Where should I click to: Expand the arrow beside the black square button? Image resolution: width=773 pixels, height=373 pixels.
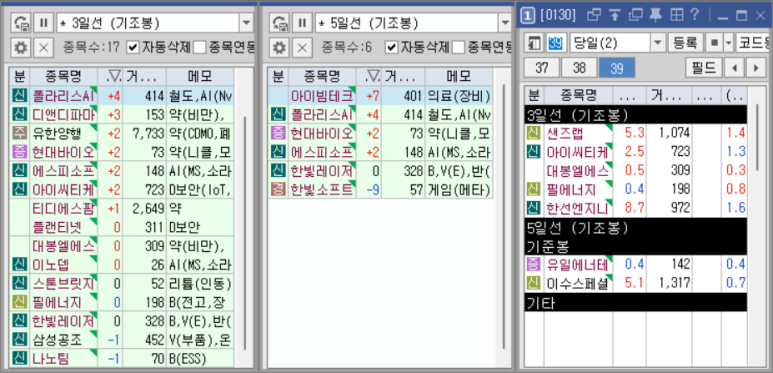[x=728, y=43]
